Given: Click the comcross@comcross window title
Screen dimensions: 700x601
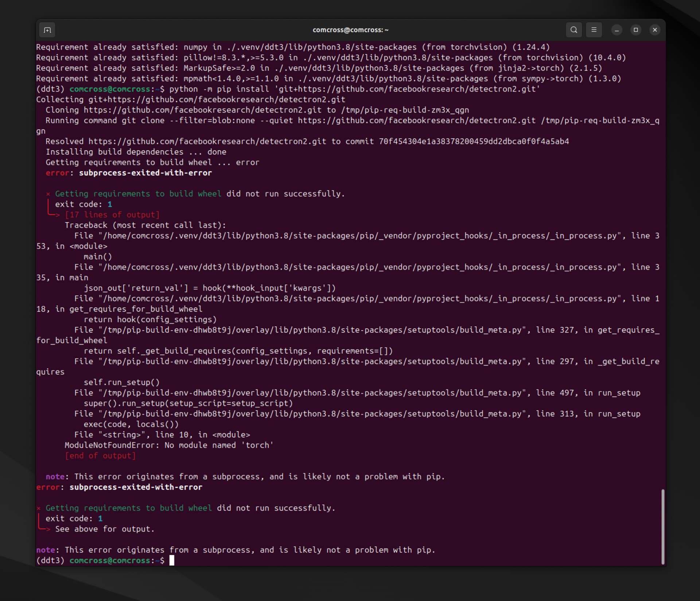Looking at the screenshot, I should pyautogui.click(x=350, y=30).
